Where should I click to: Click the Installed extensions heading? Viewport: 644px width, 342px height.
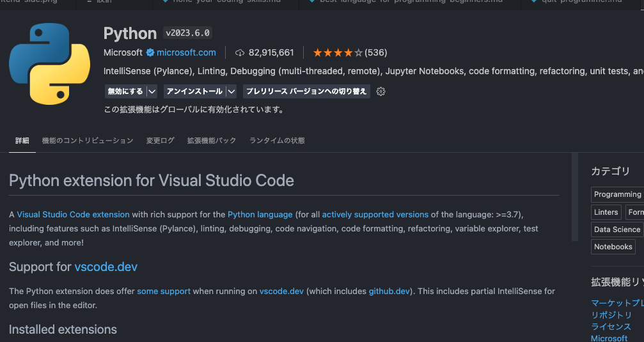pyautogui.click(x=63, y=330)
